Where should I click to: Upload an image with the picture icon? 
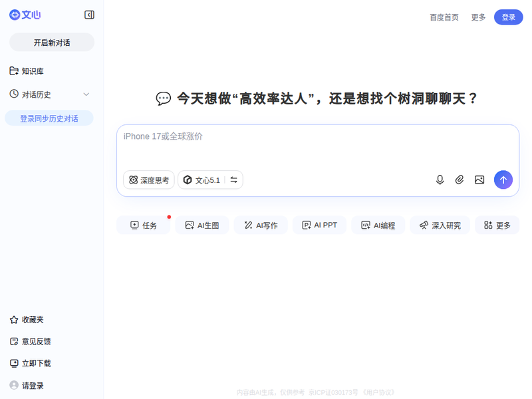coord(479,180)
